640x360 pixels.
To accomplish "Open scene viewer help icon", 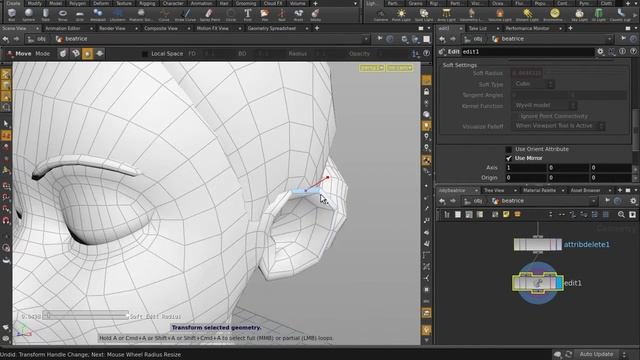I will click(x=427, y=53).
